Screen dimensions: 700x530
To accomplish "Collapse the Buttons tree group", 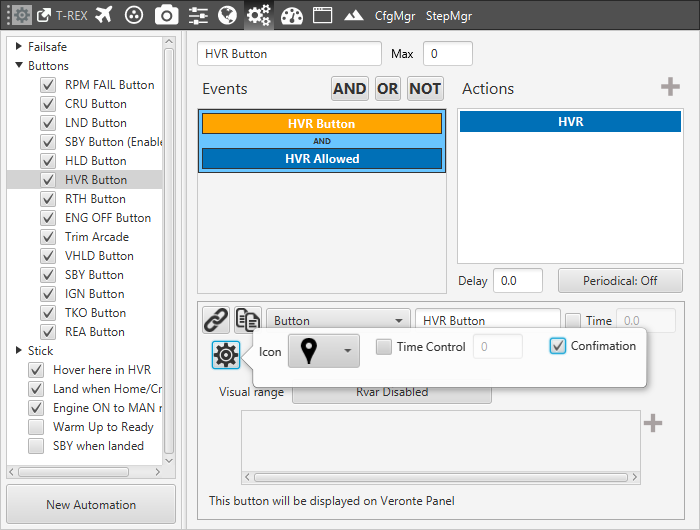I will coord(19,65).
